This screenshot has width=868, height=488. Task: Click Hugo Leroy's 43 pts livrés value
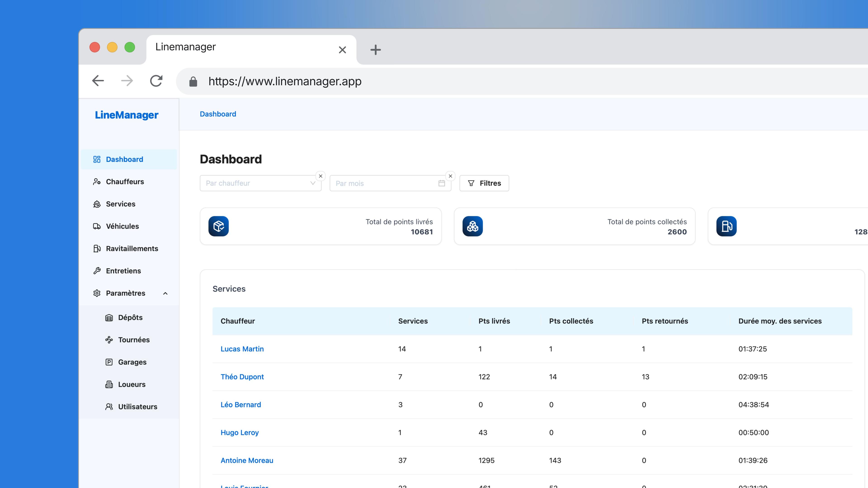tap(483, 432)
